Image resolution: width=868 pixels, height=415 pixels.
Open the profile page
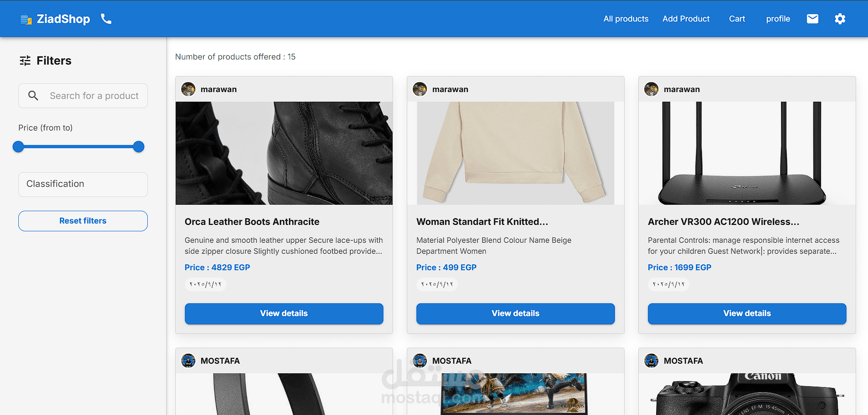pos(778,19)
